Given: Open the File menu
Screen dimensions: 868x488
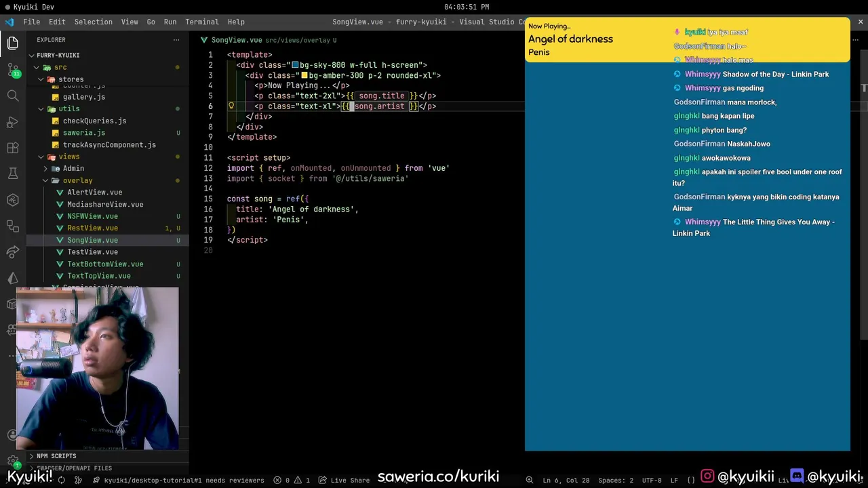Looking at the screenshot, I should [x=31, y=22].
